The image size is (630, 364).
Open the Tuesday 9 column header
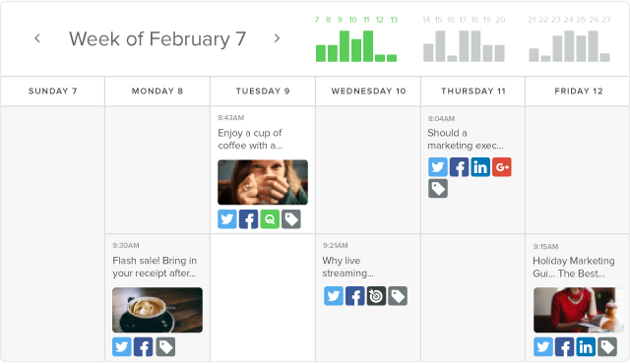[263, 91]
